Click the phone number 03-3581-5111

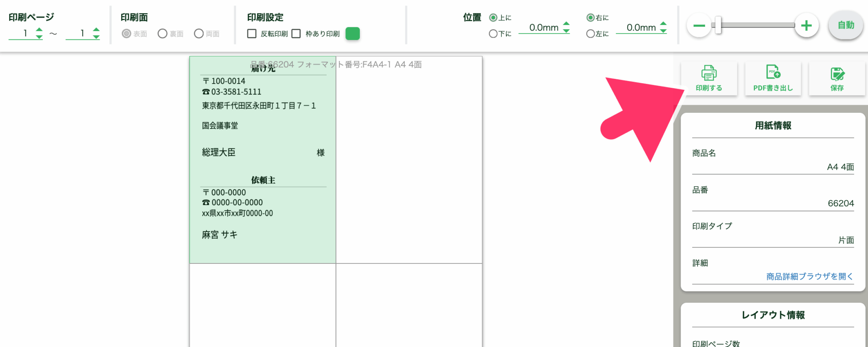232,92
